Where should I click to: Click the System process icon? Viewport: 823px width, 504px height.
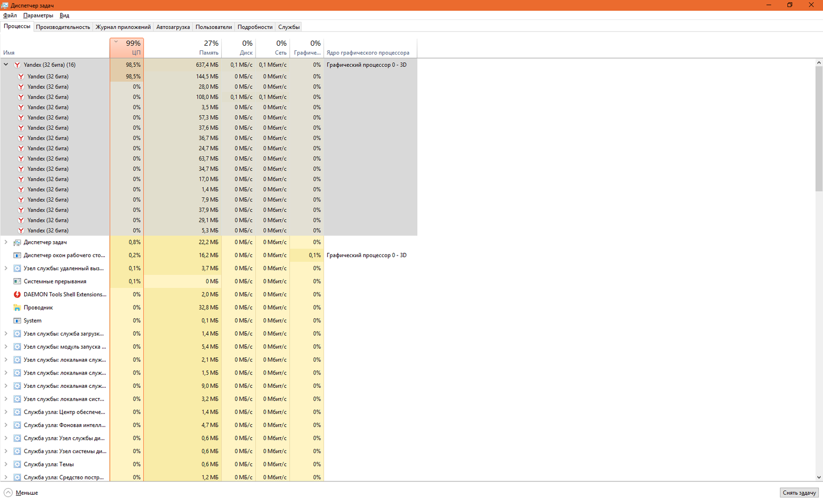pyautogui.click(x=17, y=320)
